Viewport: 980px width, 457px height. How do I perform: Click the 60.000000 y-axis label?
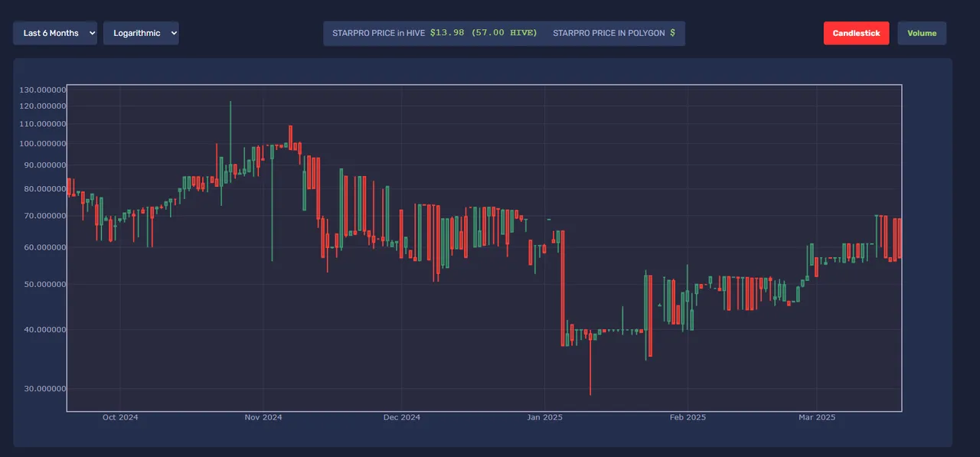click(x=46, y=247)
